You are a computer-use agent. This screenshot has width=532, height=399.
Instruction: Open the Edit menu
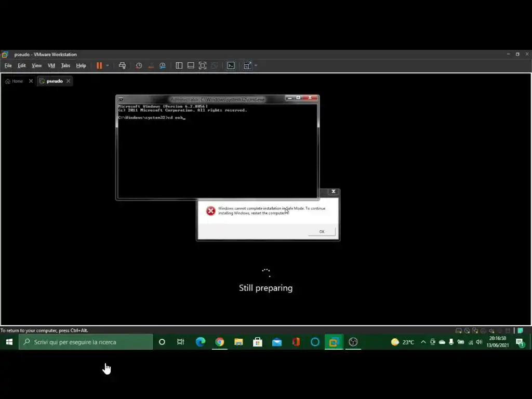point(22,65)
